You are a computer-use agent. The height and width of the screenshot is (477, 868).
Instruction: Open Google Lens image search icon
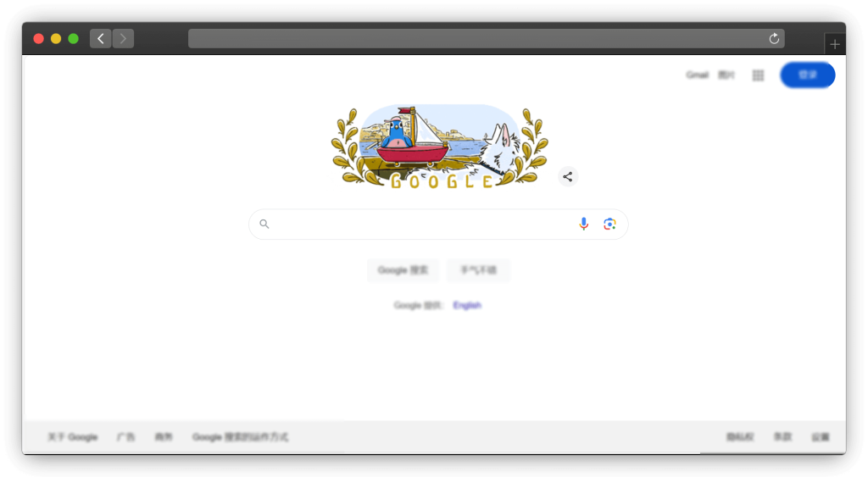tap(609, 225)
